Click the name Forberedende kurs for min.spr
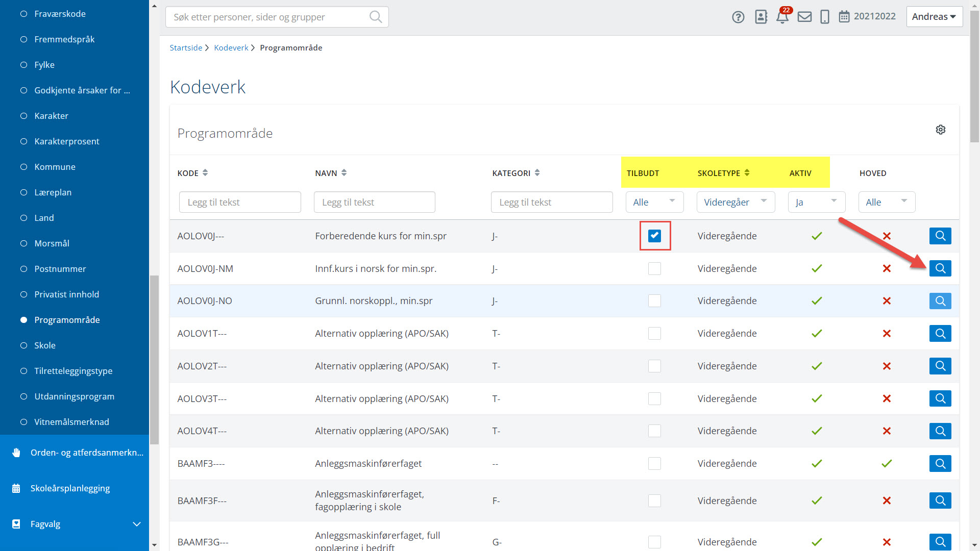 coord(381,236)
